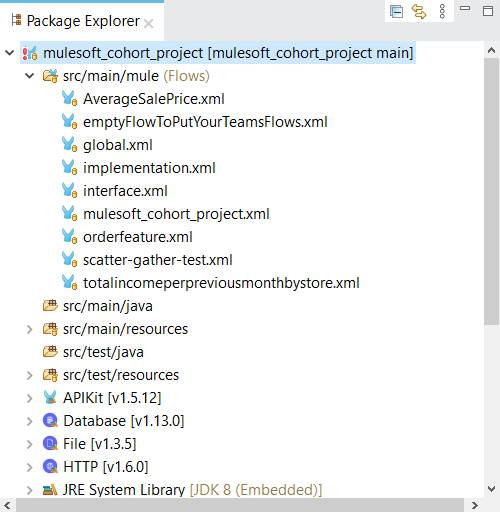The height and width of the screenshot is (514, 500).
Task: Click the src/main/resources folder icon
Action: [50, 329]
